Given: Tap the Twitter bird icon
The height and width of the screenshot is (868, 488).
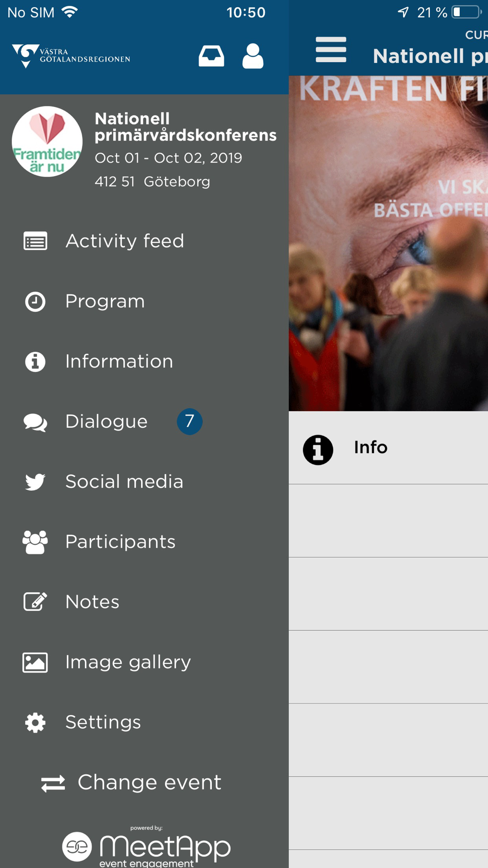Looking at the screenshot, I should pyautogui.click(x=35, y=482).
